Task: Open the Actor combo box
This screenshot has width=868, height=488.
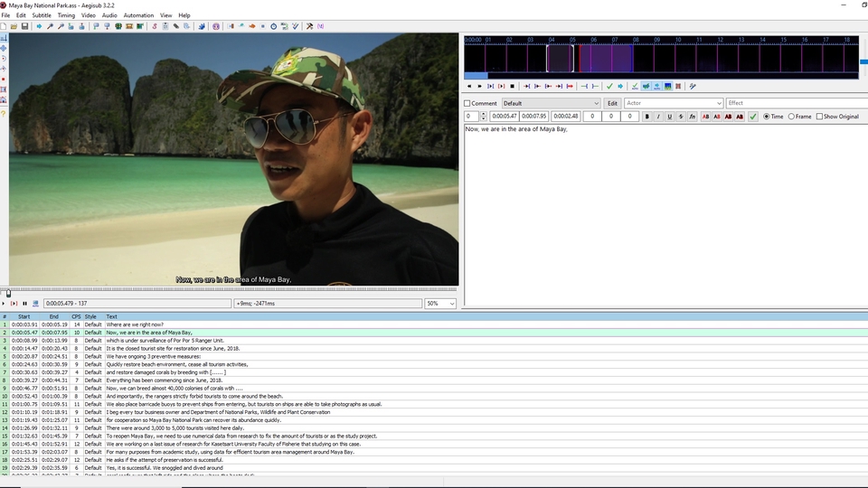Action: (674, 103)
